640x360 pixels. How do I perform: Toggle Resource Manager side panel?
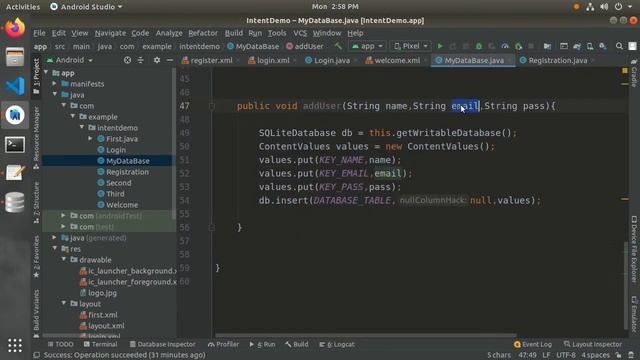point(36,137)
